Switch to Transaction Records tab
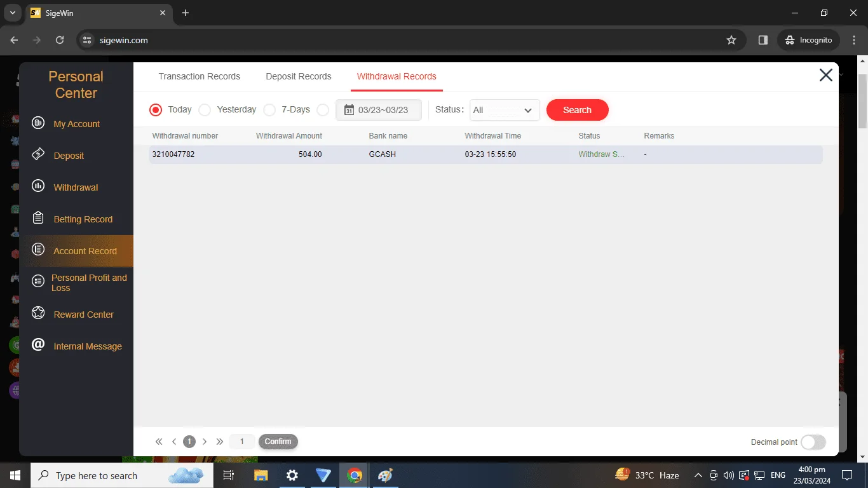 tap(200, 76)
